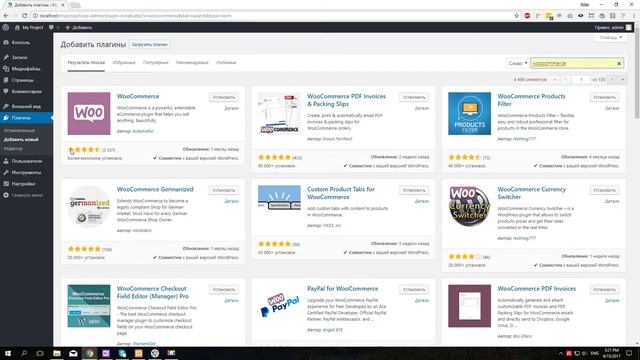The image size is (640, 360).
Task: Open the WordPress logo menu in admin bar
Action: [x=6, y=27]
